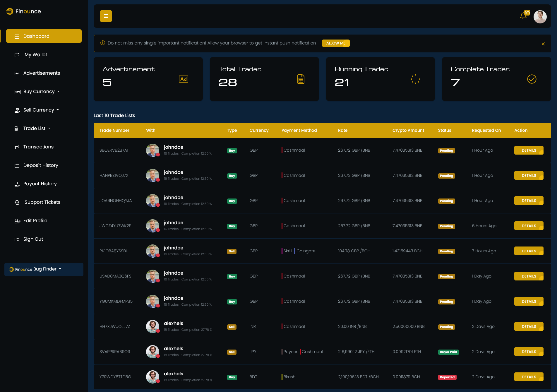557x392 pixels.
Task: Click alexhels avatar in trade 3VAPPRRAB9O9
Action: (x=152, y=352)
